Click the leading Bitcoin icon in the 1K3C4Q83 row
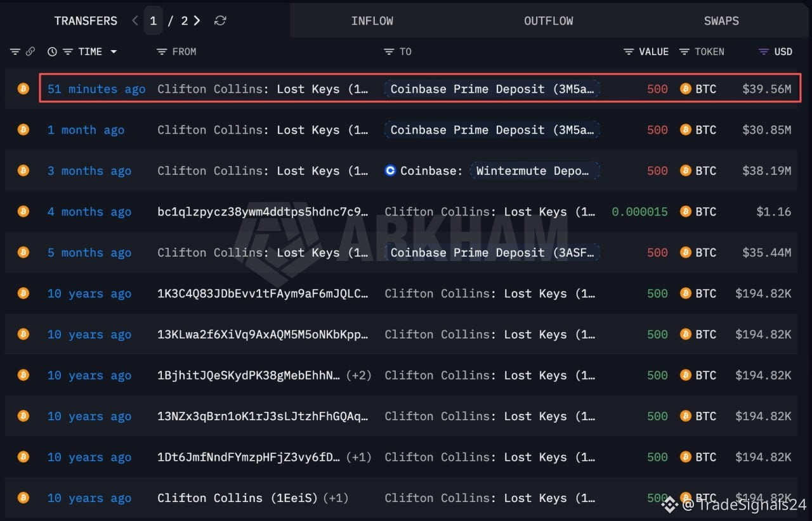812x521 pixels. point(23,293)
